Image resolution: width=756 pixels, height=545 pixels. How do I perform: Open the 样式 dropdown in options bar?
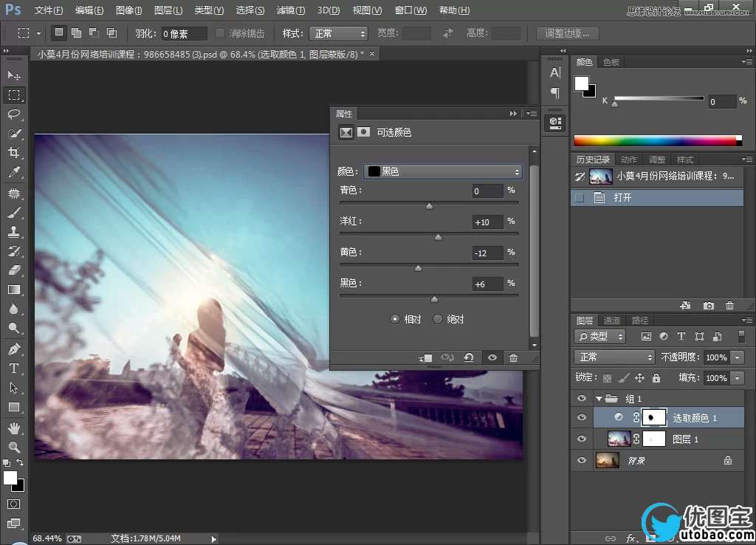tap(338, 34)
